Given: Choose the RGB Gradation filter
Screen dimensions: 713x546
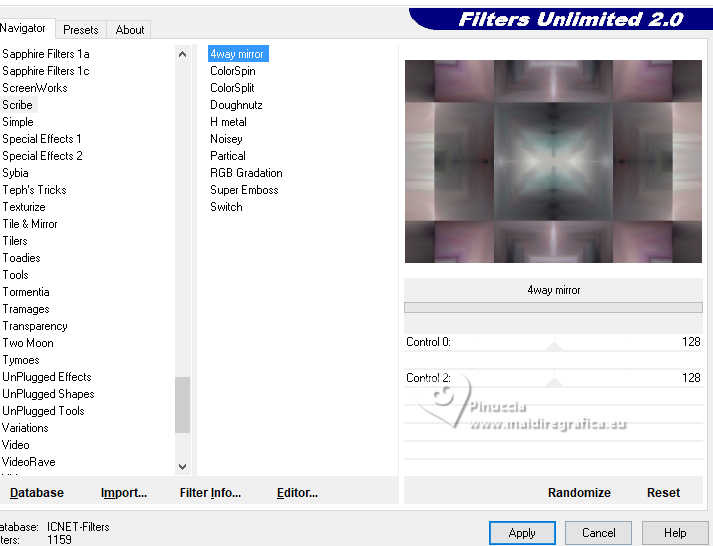Looking at the screenshot, I should 246,173.
